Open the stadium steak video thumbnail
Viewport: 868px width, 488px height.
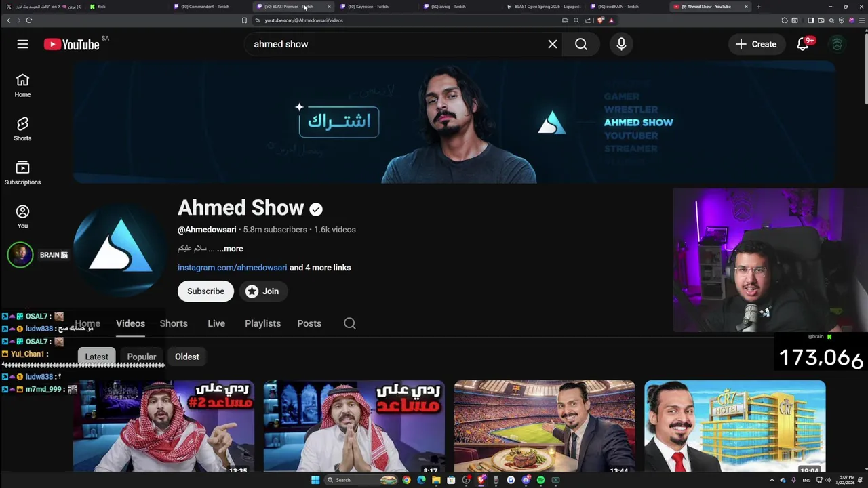pos(545,426)
